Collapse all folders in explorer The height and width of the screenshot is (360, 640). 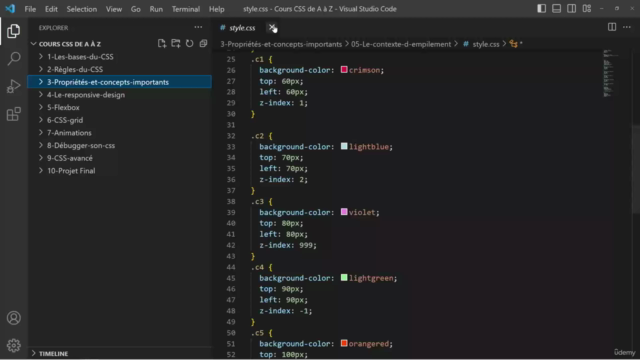[x=203, y=44]
